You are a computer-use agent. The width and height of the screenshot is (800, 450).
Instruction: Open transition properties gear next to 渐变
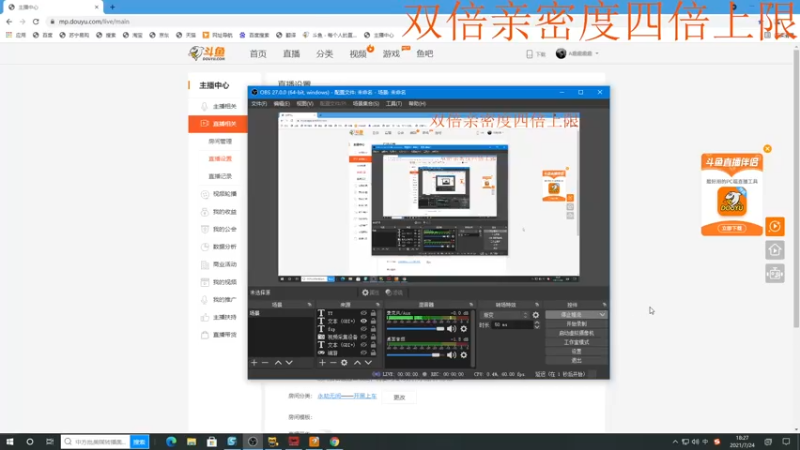[x=536, y=315]
